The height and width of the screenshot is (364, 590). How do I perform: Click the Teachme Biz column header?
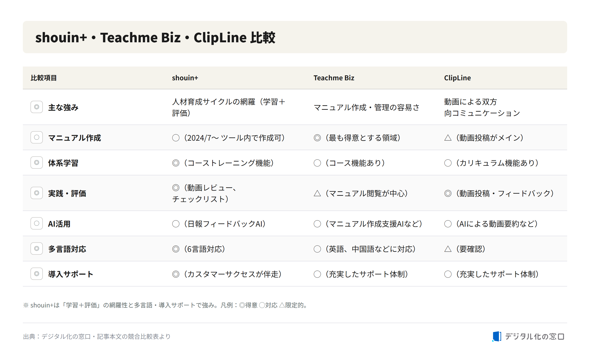pyautogui.click(x=334, y=78)
